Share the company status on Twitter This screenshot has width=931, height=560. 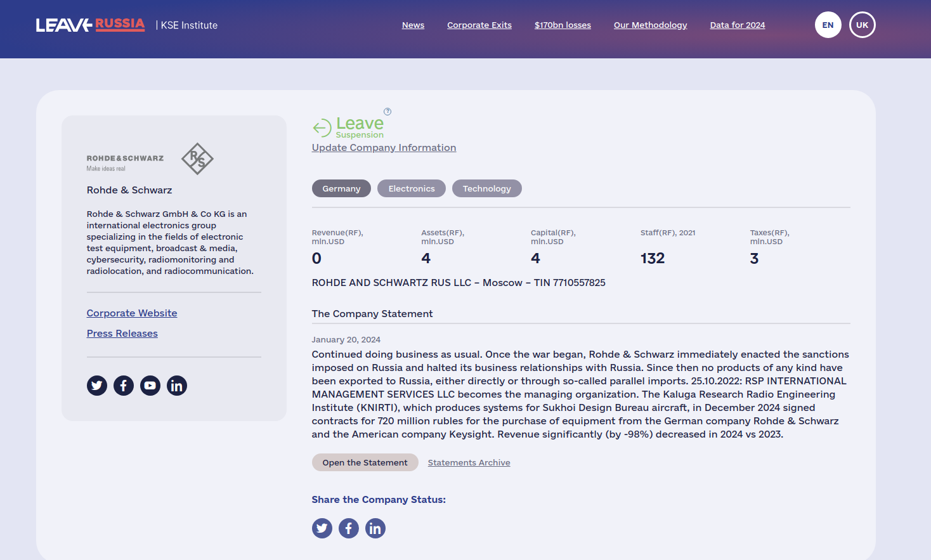[322, 528]
